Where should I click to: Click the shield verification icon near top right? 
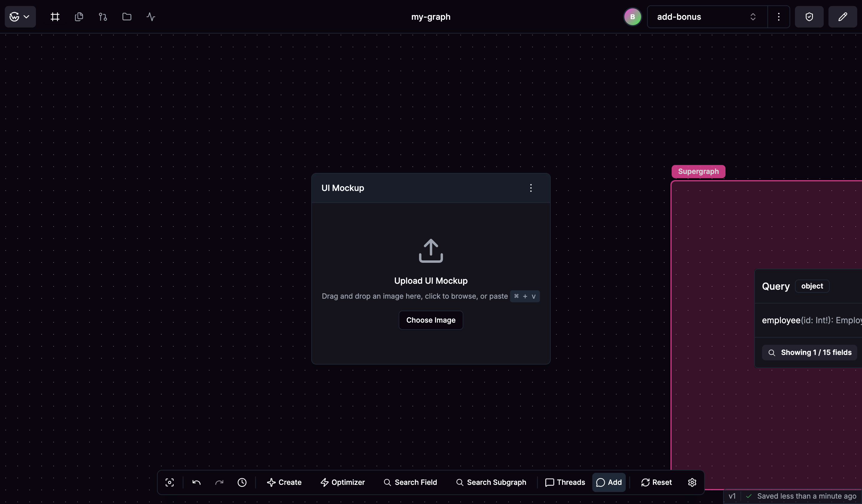809,16
